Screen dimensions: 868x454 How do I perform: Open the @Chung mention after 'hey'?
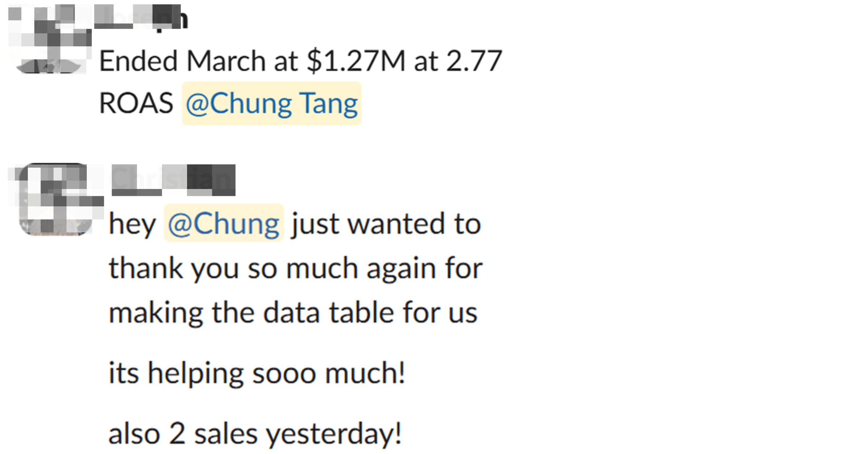click(224, 223)
